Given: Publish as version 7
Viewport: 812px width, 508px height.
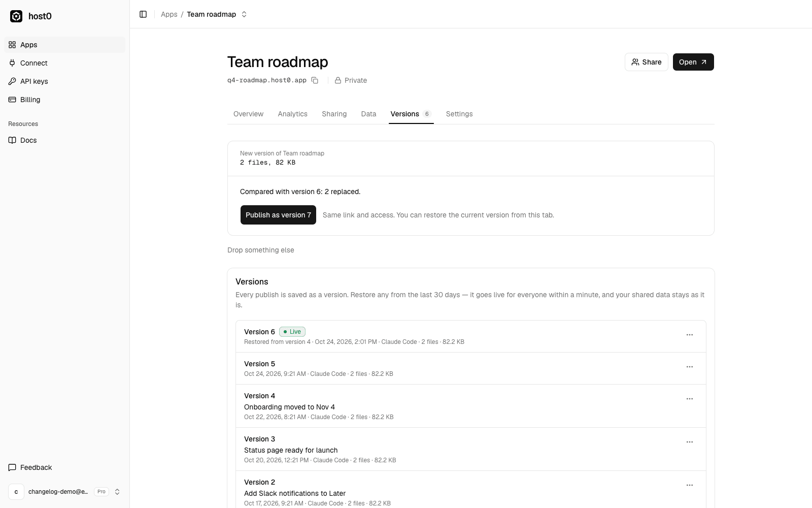Looking at the screenshot, I should pos(278,215).
